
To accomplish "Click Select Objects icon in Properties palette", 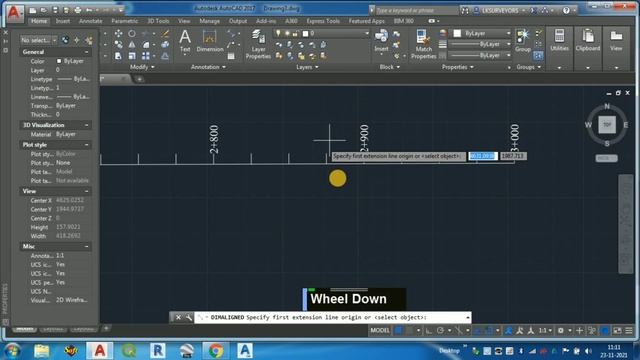I will [77, 40].
